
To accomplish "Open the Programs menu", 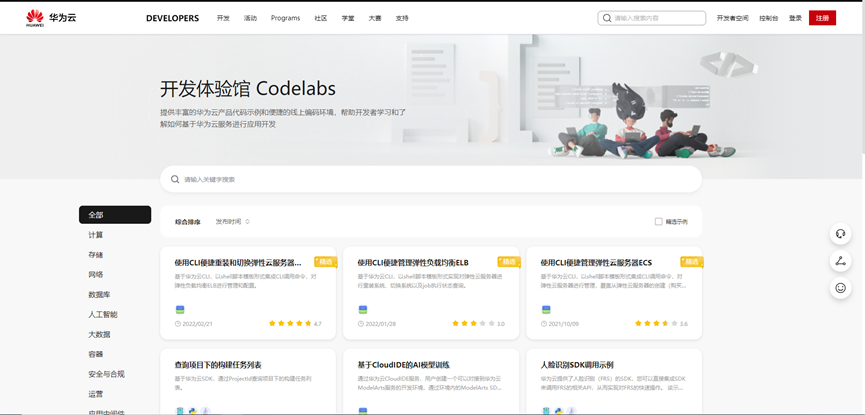I will [285, 18].
